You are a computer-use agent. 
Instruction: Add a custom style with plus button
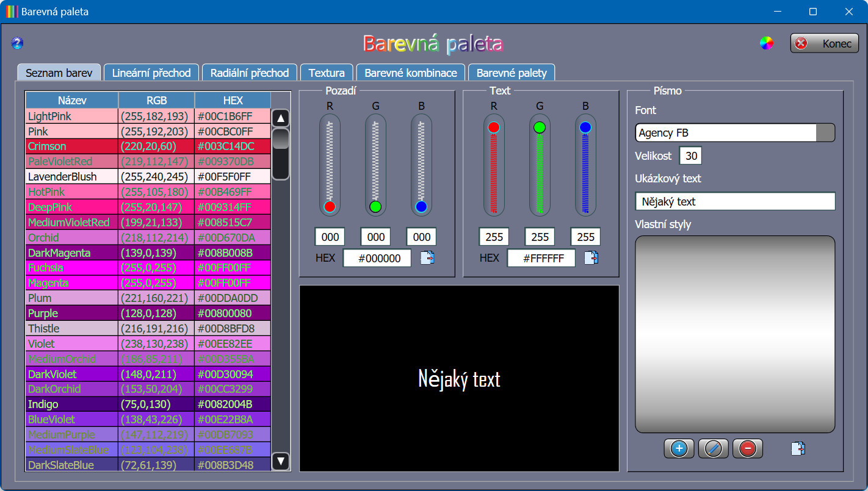point(679,449)
